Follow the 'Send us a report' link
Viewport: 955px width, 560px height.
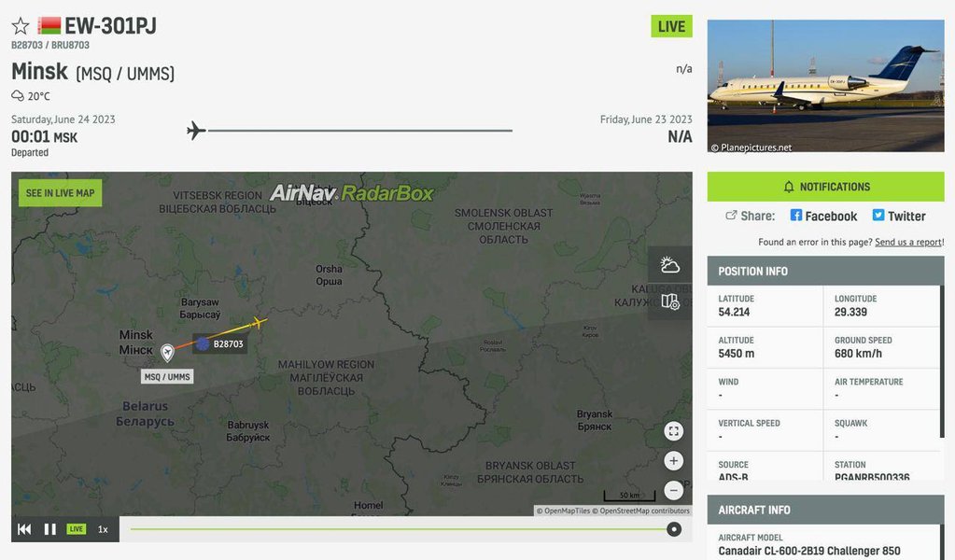908,243
